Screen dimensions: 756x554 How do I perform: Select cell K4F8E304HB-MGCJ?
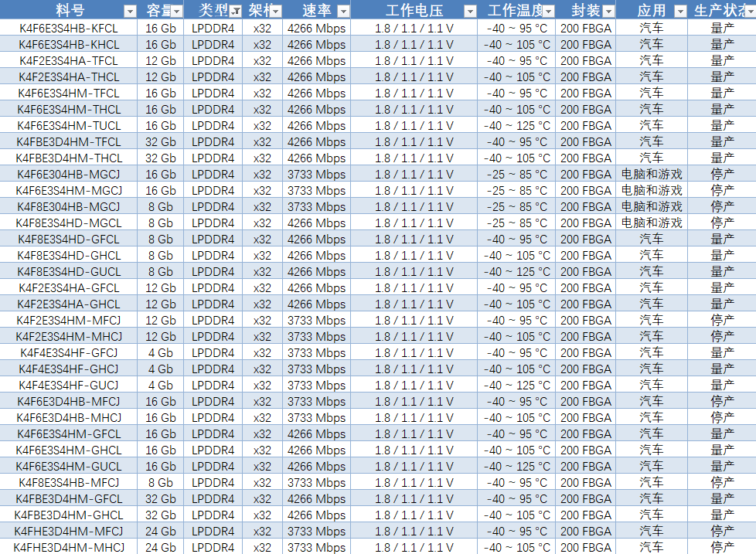tap(69, 207)
